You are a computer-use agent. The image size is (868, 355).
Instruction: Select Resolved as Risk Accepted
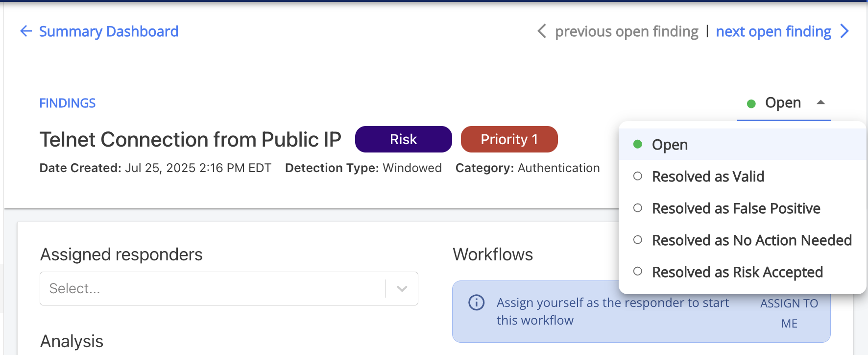pyautogui.click(x=743, y=272)
